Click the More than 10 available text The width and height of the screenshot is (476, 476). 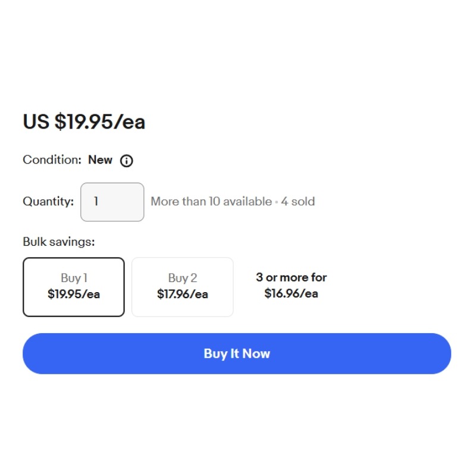click(x=211, y=201)
